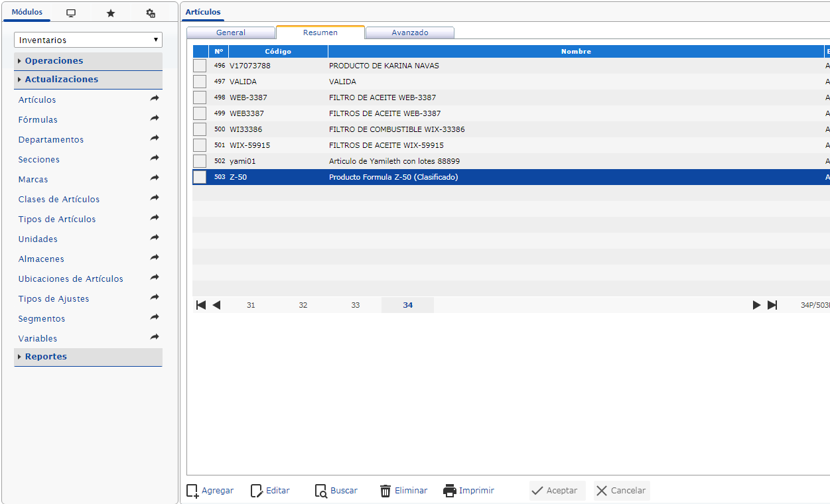This screenshot has width=830, height=504.
Task: Click the share arrow next to Artículos
Action: pyautogui.click(x=155, y=98)
